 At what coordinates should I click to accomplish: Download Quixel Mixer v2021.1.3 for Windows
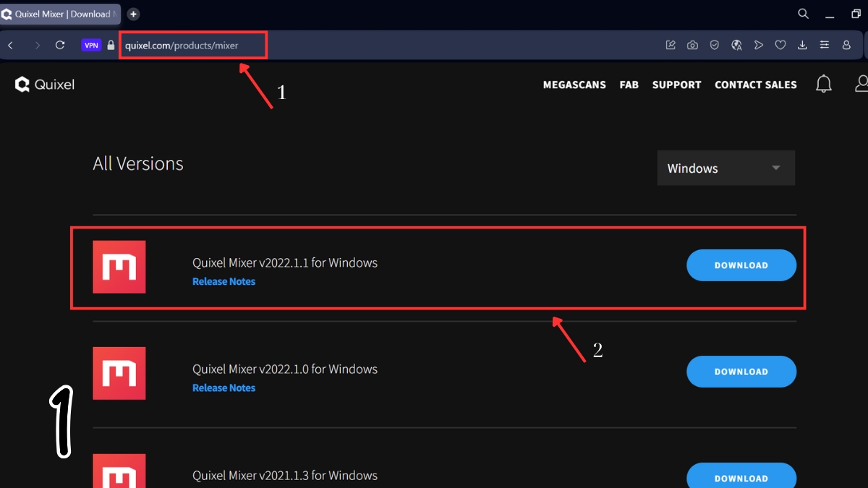click(741, 476)
